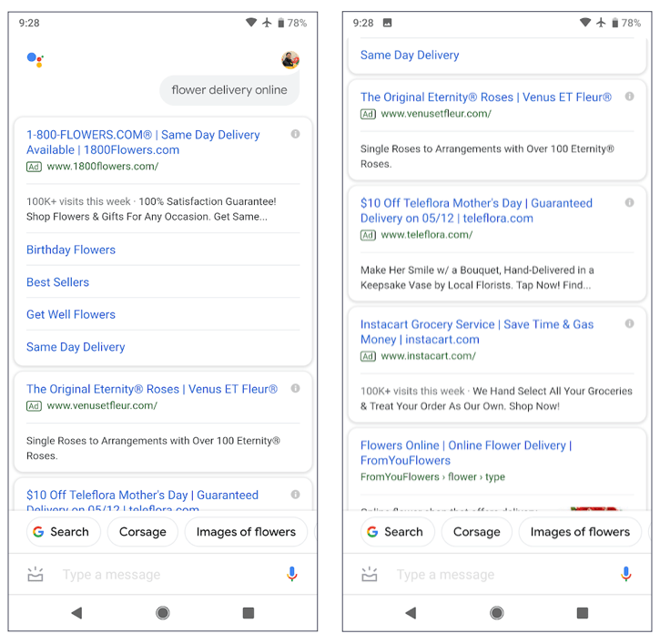The image size is (660, 644).
Task: Tap the Search chip in left phone
Action: pyautogui.click(x=64, y=532)
